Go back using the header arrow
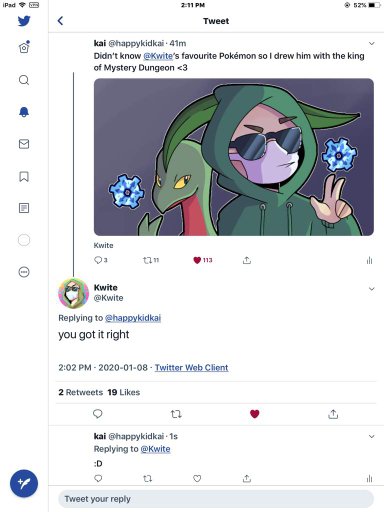This screenshot has width=384, height=512. [x=60, y=21]
